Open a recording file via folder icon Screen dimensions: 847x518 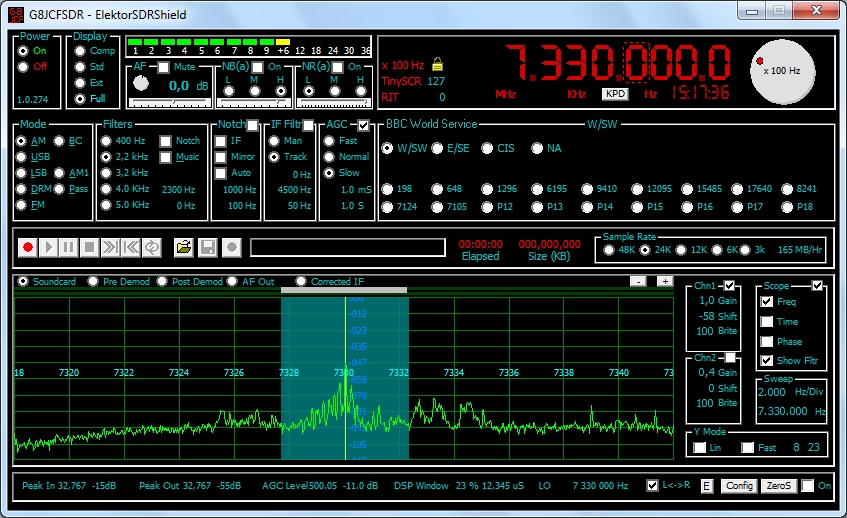click(x=184, y=246)
